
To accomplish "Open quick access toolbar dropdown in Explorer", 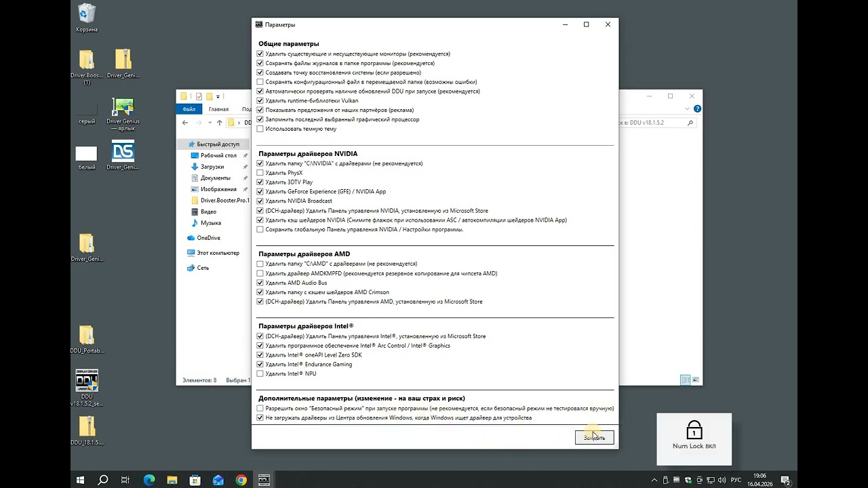I will click(218, 97).
